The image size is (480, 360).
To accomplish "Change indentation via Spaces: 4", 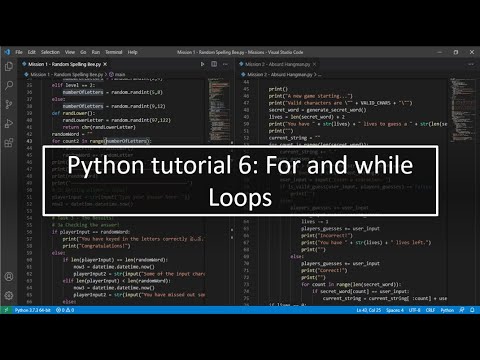I will [395, 310].
